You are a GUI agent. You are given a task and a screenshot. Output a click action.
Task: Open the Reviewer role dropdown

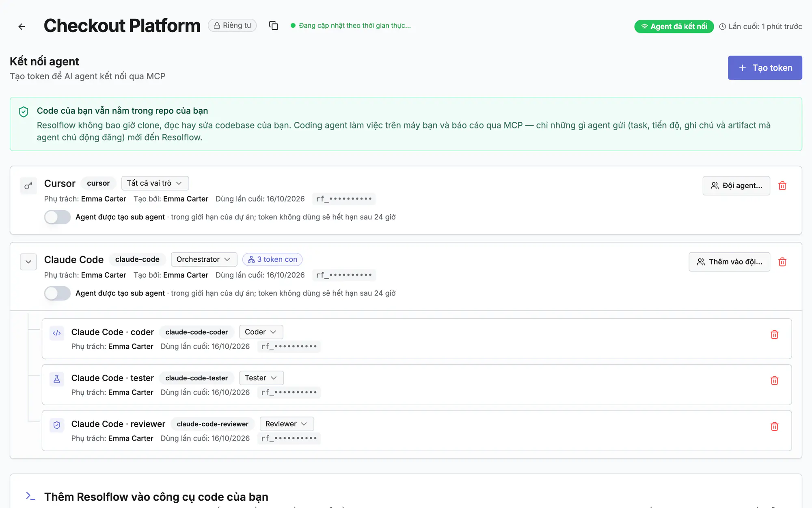click(x=287, y=424)
